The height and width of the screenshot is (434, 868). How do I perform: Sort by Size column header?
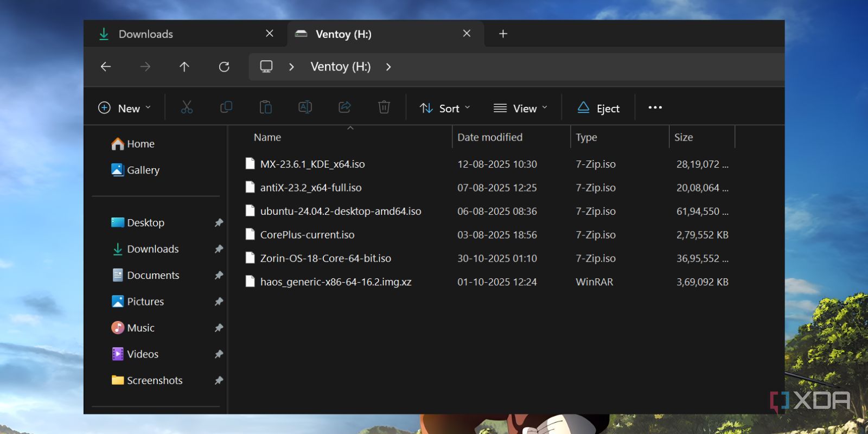click(x=684, y=137)
